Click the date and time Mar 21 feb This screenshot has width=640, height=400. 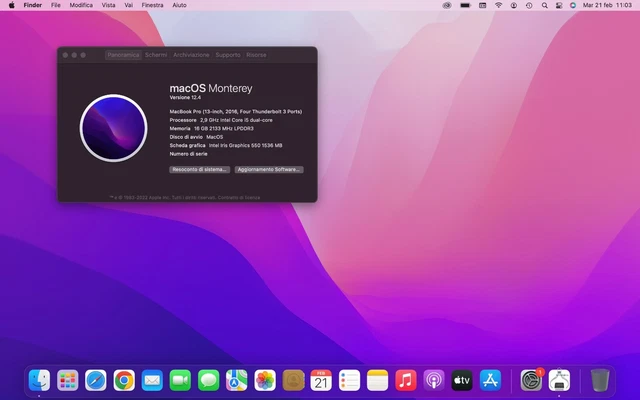point(607,5)
